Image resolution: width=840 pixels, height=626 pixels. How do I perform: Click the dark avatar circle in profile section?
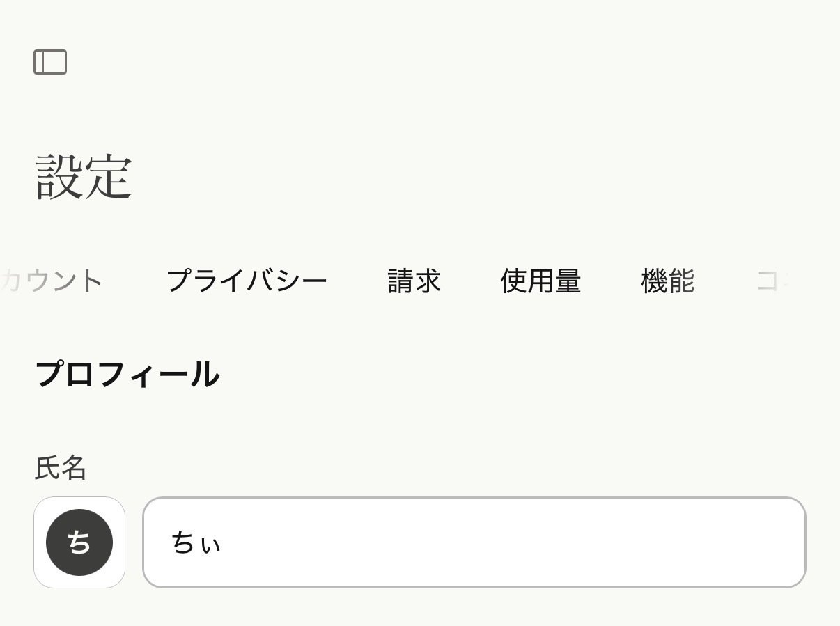[79, 542]
